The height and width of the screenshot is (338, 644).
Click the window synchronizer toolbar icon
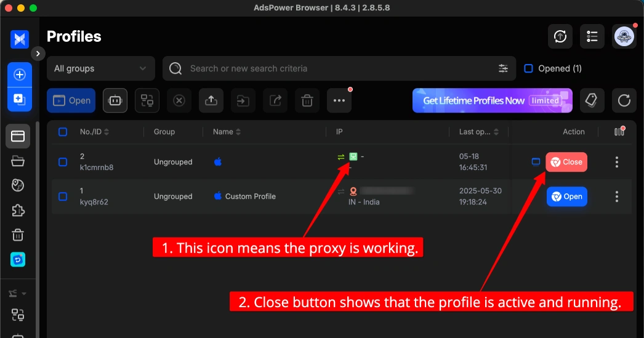tap(147, 100)
